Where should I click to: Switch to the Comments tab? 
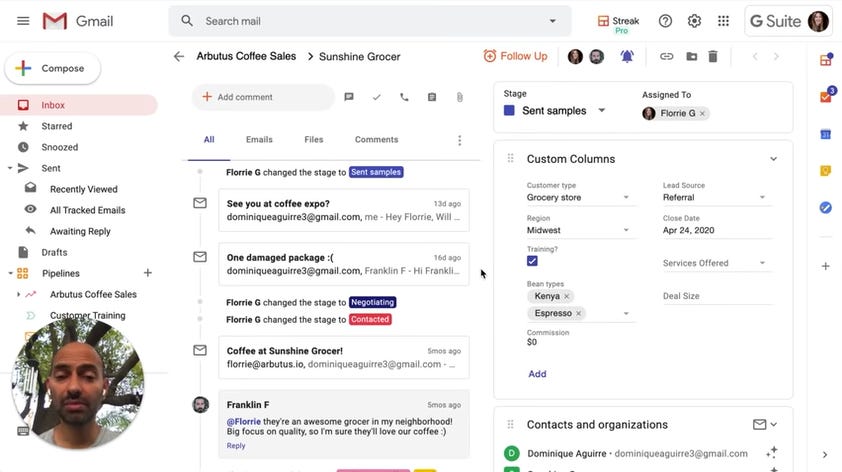tap(376, 140)
